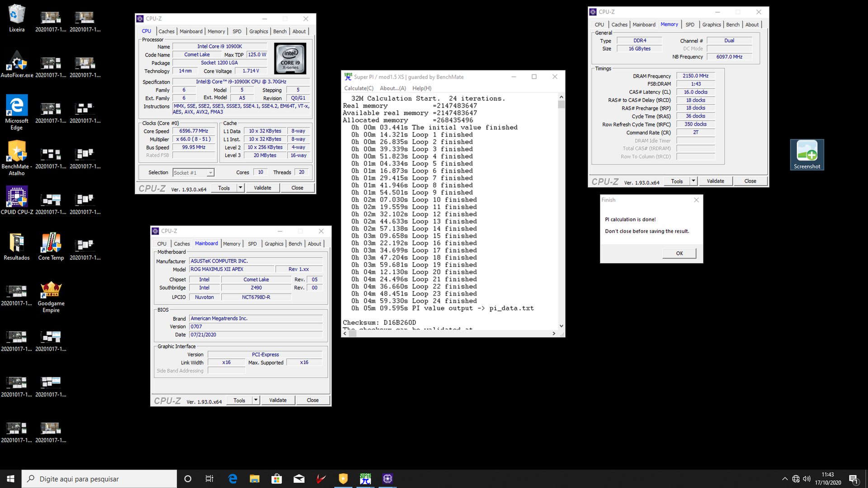
Task: Open Calculate(C) menu in Super PI
Action: tap(359, 89)
